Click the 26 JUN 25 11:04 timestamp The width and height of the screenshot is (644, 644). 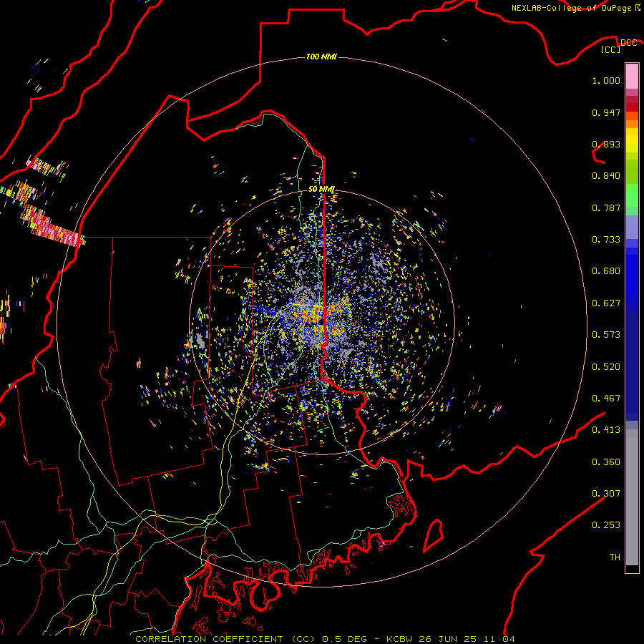coord(467,639)
